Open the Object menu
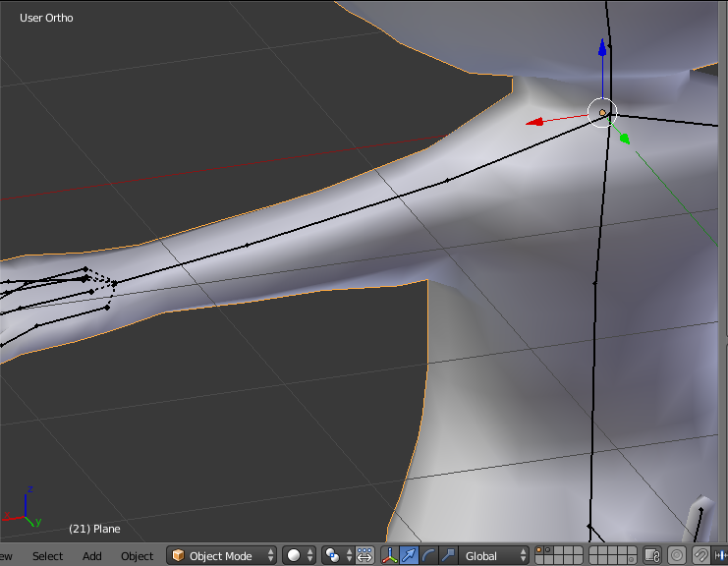The width and height of the screenshot is (728, 566). click(137, 556)
